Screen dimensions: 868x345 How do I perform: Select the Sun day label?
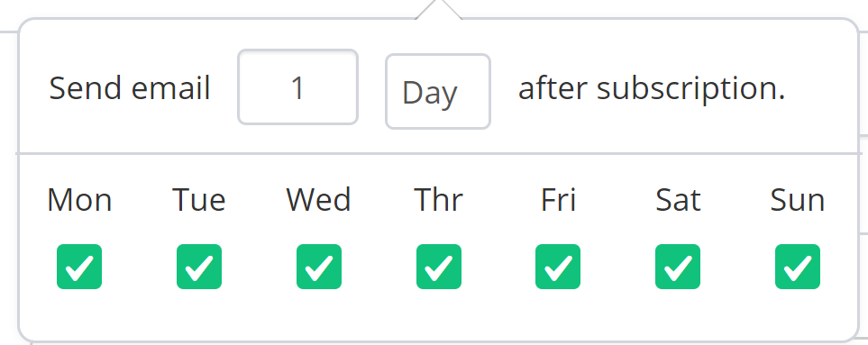click(x=798, y=200)
